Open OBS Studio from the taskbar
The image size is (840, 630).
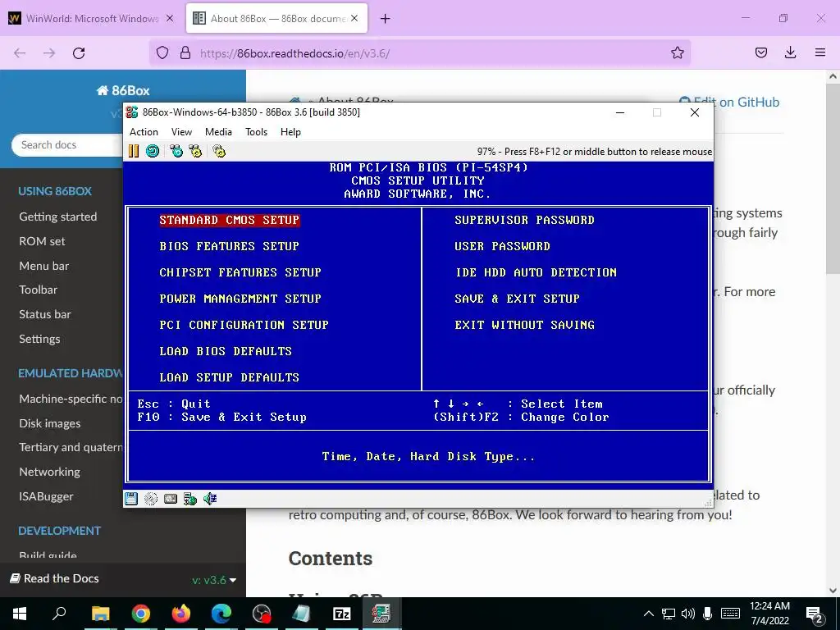(x=262, y=614)
